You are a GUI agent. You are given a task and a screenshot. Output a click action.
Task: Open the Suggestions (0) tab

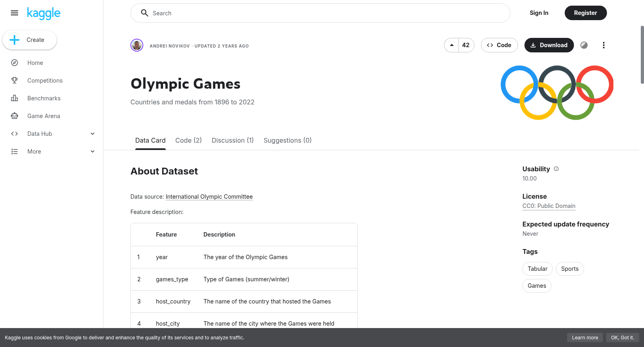click(287, 140)
